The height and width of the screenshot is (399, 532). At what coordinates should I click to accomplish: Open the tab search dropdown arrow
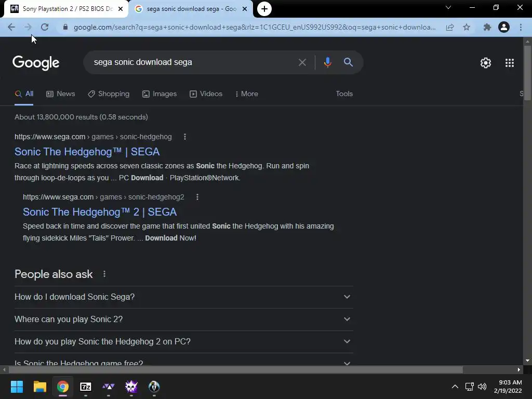[448, 7]
